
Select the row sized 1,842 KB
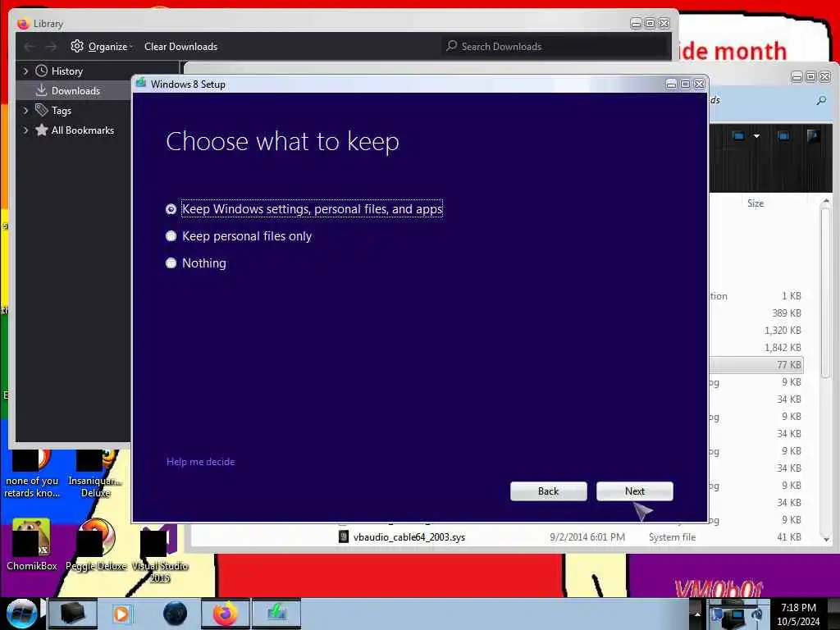click(756, 348)
